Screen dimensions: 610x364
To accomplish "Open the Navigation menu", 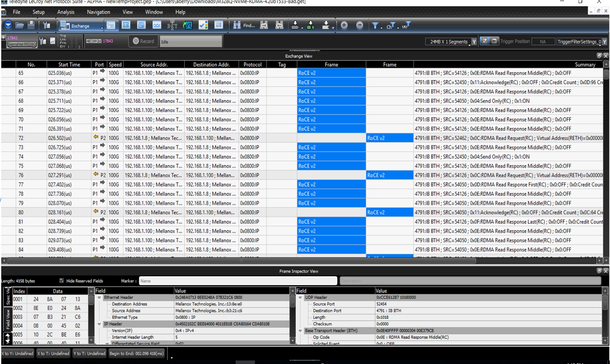I will coord(98,12).
